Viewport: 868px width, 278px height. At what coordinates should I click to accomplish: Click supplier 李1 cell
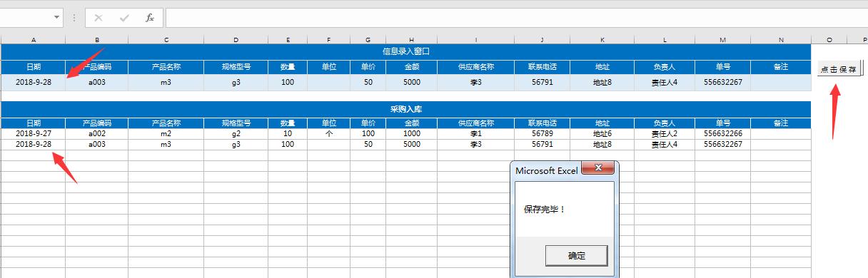[475, 133]
